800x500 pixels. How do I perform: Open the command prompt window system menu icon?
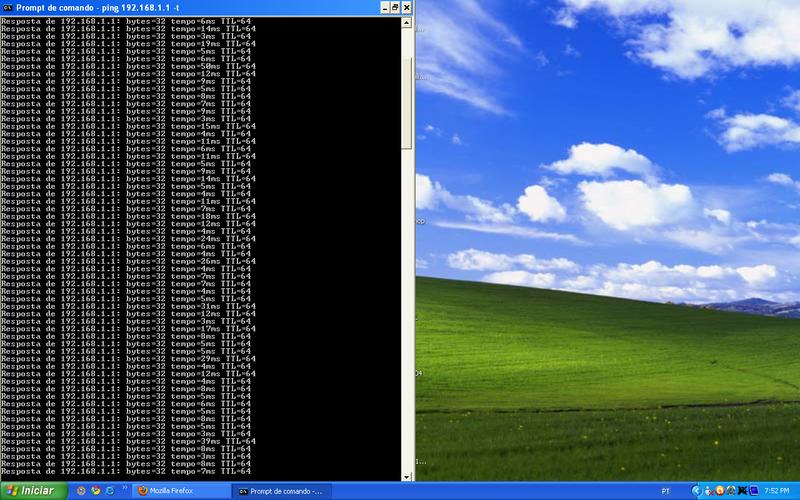pyautogui.click(x=8, y=8)
